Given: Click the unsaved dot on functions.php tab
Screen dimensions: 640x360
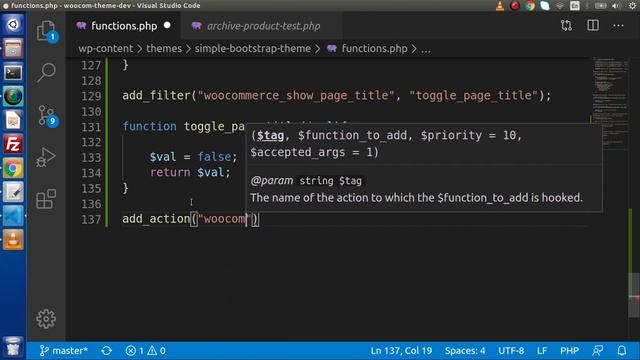Looking at the screenshot, I should 167,25.
